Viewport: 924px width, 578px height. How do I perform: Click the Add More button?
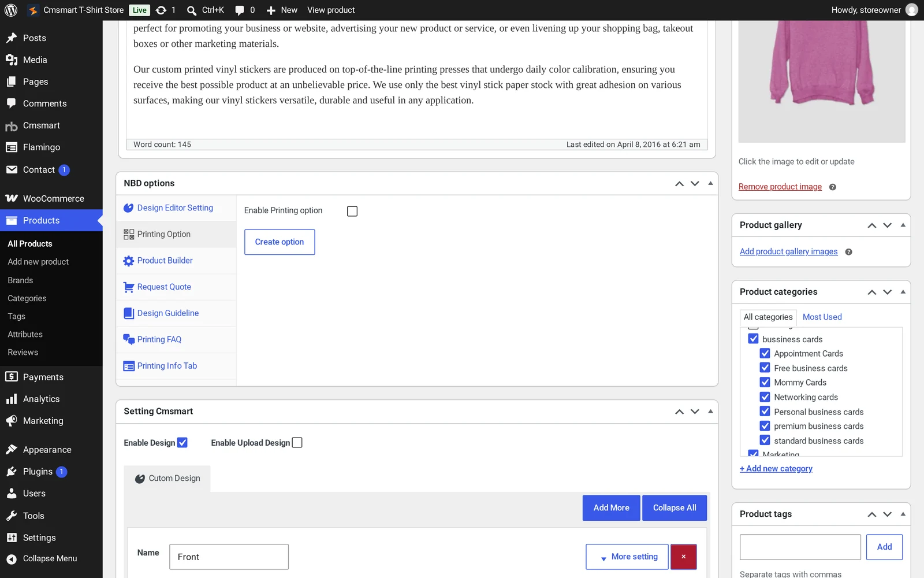(x=611, y=507)
